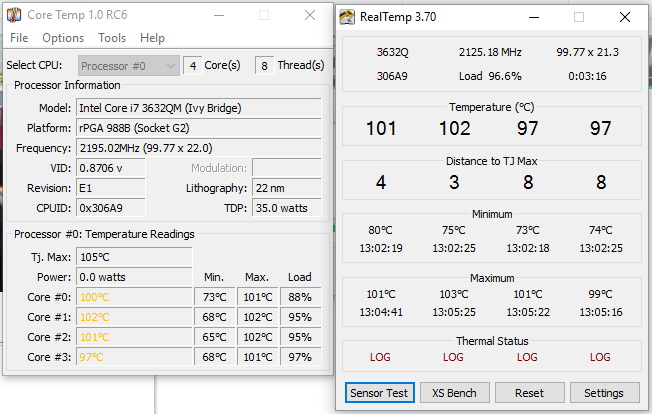The width and height of the screenshot is (652, 414).
Task: Open RealTemp Settings
Action: tap(604, 393)
